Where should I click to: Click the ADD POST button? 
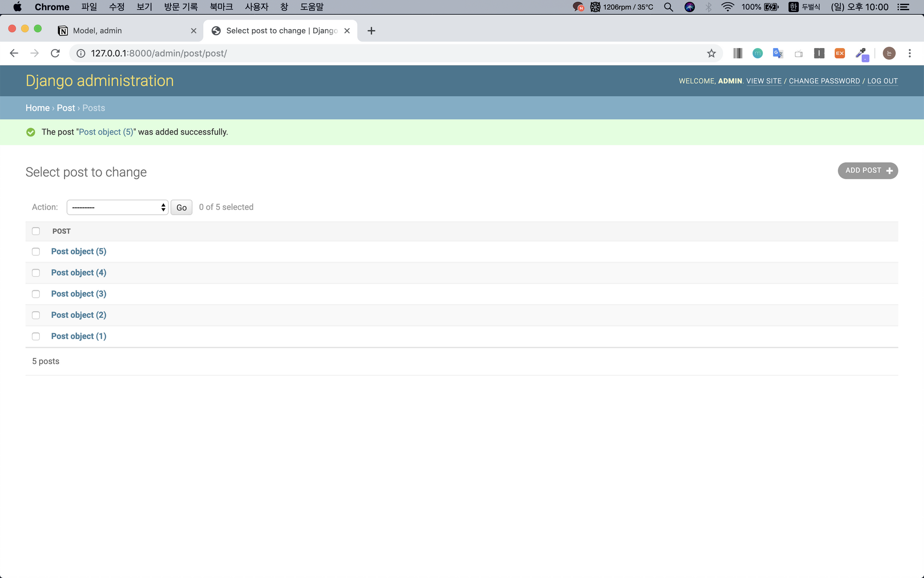(868, 171)
